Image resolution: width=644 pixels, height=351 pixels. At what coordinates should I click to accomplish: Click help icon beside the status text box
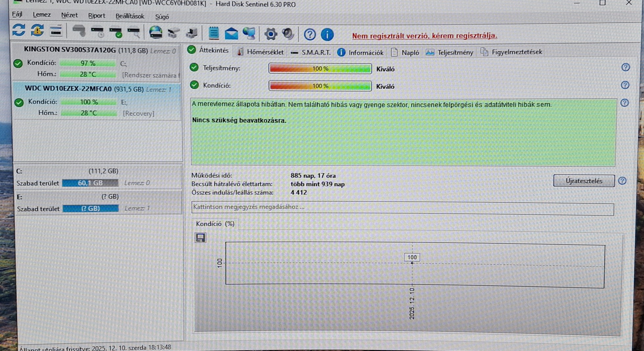625,103
